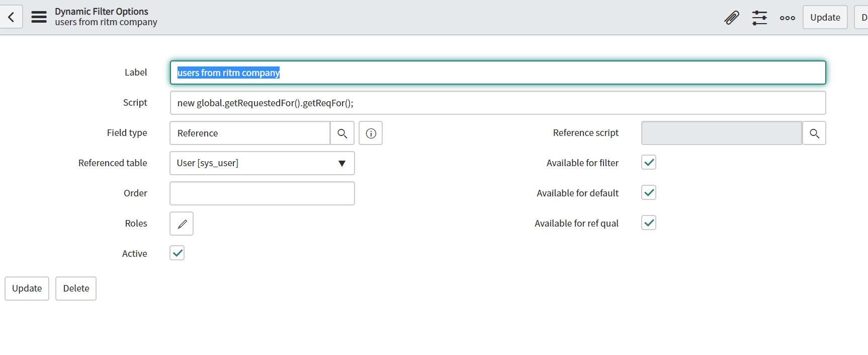This screenshot has width=868, height=355.
Task: Open the Referenced table dropdown
Action: click(262, 163)
